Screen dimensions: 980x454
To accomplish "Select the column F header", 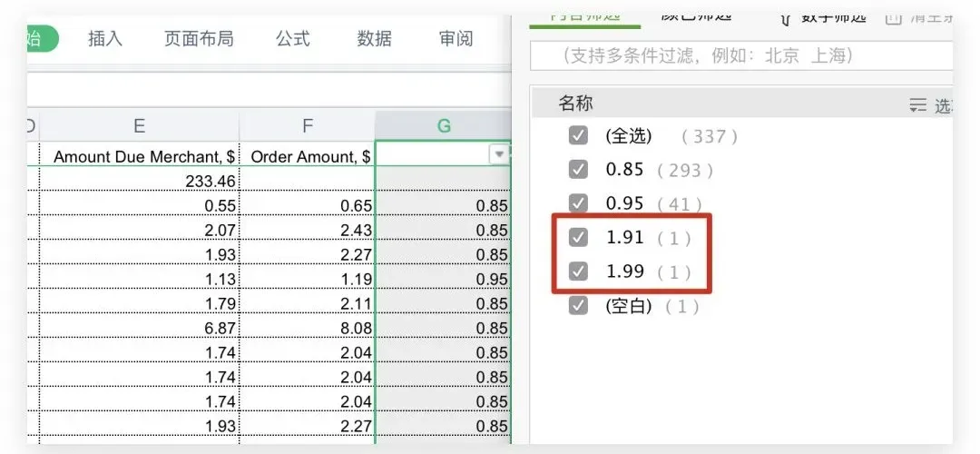I will point(308,126).
